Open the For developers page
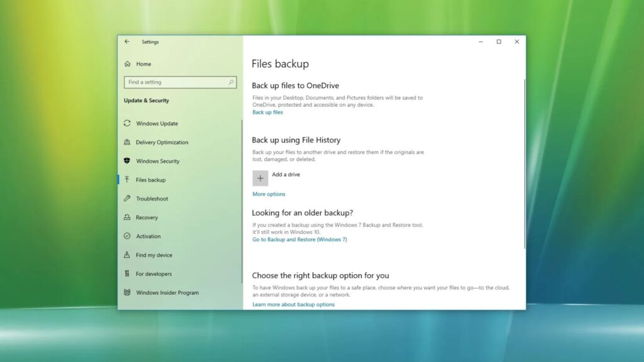Screen dimensions: 644x362 (x=153, y=274)
